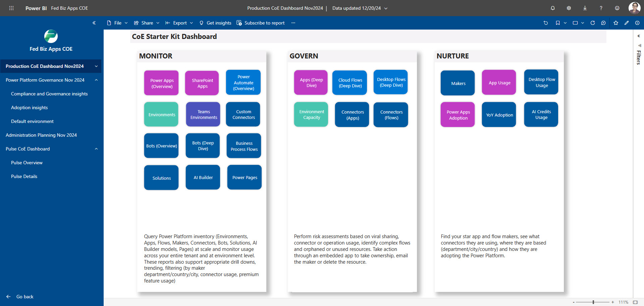
Task: Collapse the Power Platform Governance section
Action: pyautogui.click(x=96, y=80)
